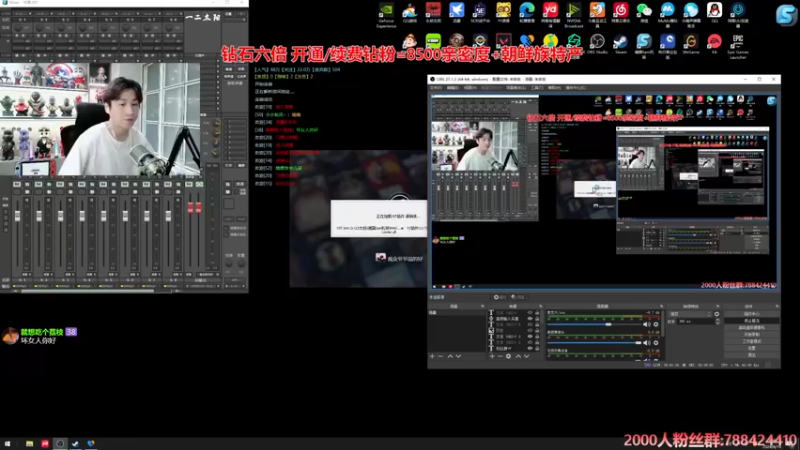800x450 pixels.
Task: Open the scene transition type dropdown
Action: tap(691, 314)
